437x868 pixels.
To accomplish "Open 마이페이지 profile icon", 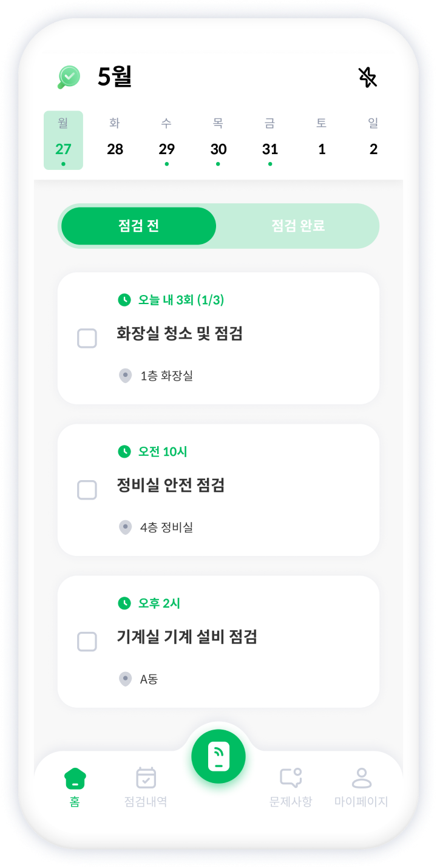I will click(361, 778).
